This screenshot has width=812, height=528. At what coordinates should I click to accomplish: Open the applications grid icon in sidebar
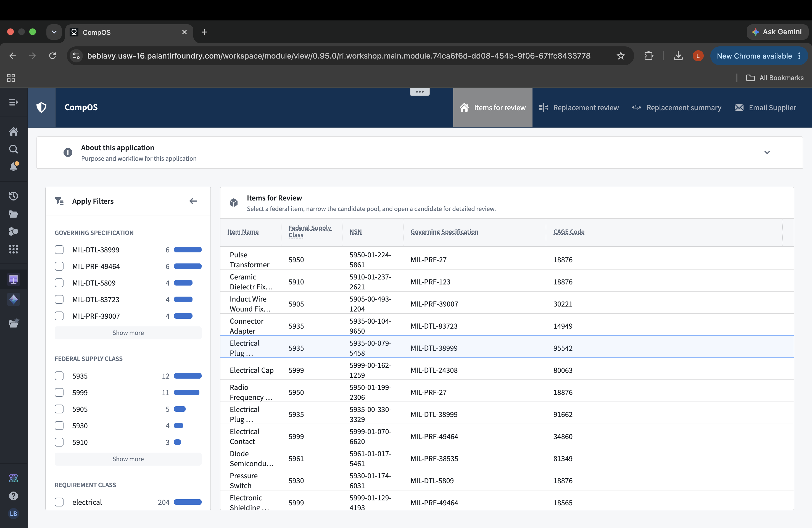click(x=13, y=249)
